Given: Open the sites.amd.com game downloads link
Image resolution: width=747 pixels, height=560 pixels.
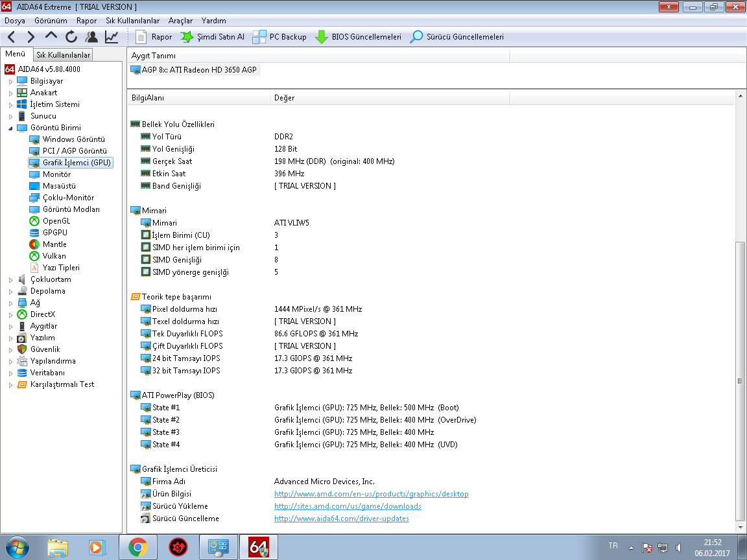Looking at the screenshot, I should (x=348, y=506).
